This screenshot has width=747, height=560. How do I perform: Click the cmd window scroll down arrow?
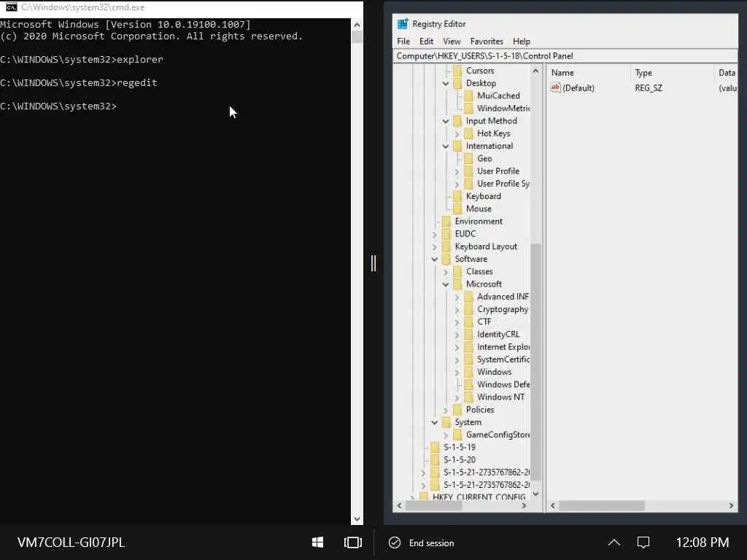pyautogui.click(x=357, y=519)
